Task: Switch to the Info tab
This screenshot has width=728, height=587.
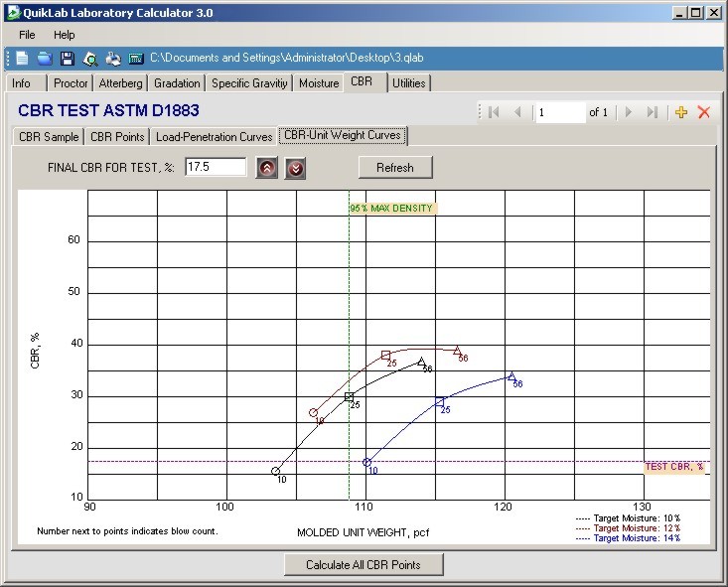Action: point(26,83)
